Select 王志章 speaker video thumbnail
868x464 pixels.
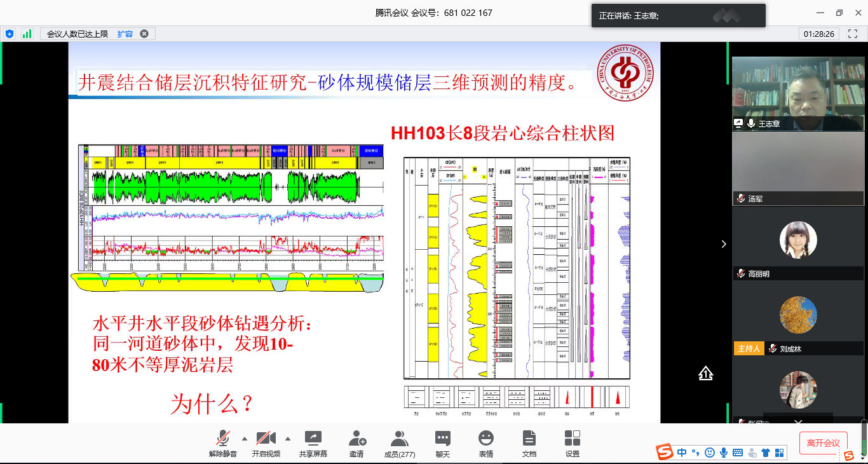[x=797, y=93]
